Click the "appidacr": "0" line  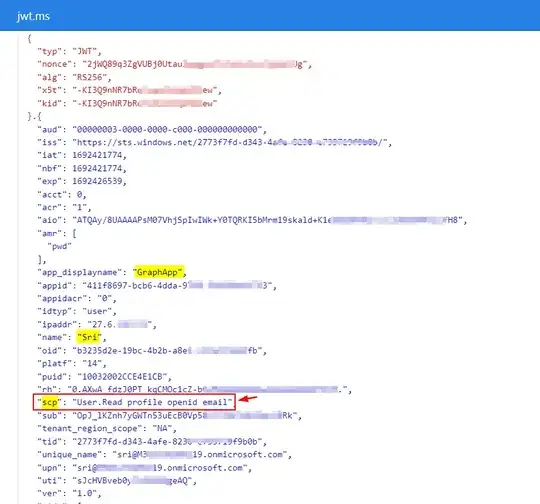point(77,299)
